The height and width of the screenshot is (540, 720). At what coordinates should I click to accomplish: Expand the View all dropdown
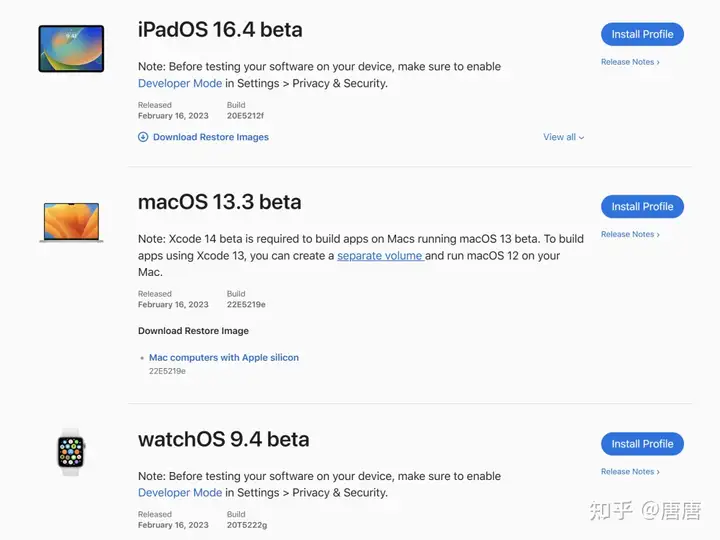[x=564, y=137]
